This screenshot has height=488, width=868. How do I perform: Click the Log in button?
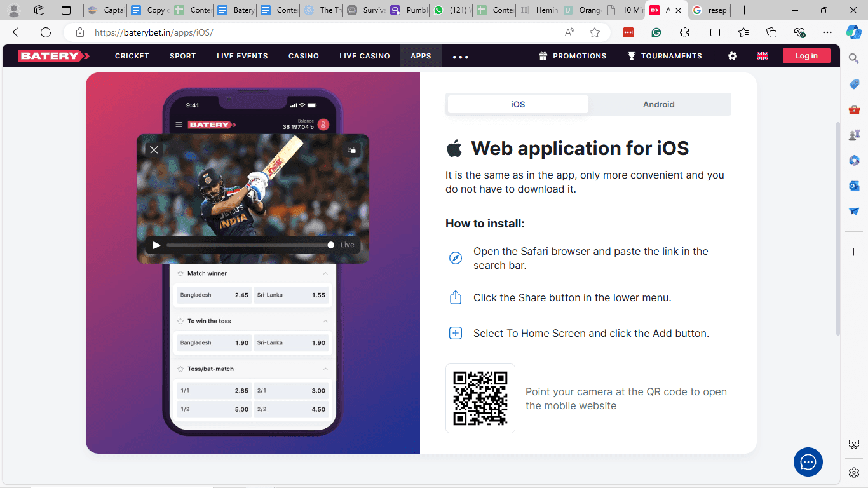[806, 55]
